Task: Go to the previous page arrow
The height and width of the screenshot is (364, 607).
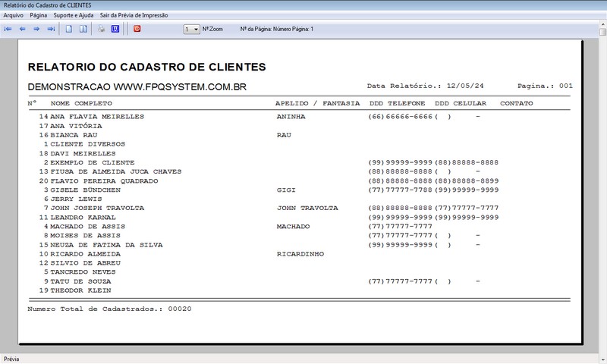Action: 23,29
